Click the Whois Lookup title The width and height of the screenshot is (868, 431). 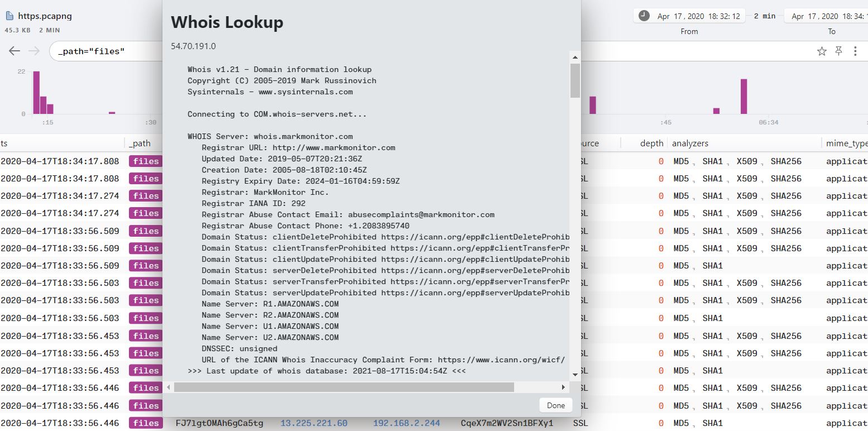[227, 22]
